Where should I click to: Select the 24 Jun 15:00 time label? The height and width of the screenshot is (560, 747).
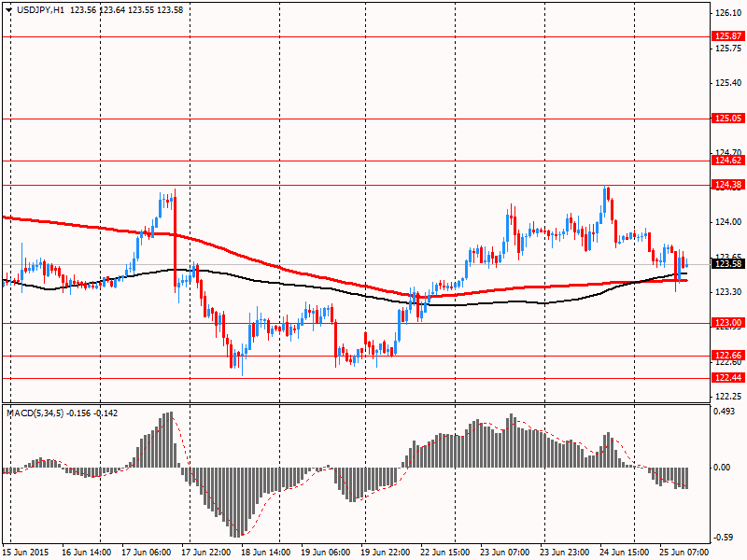tap(624, 553)
